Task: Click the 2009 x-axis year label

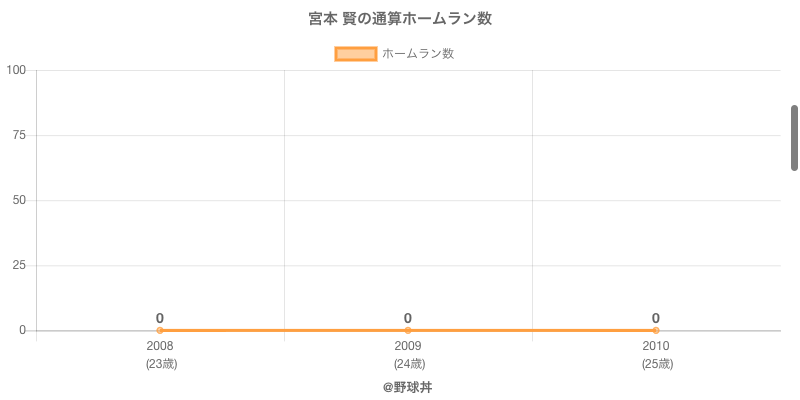Action: 408,346
